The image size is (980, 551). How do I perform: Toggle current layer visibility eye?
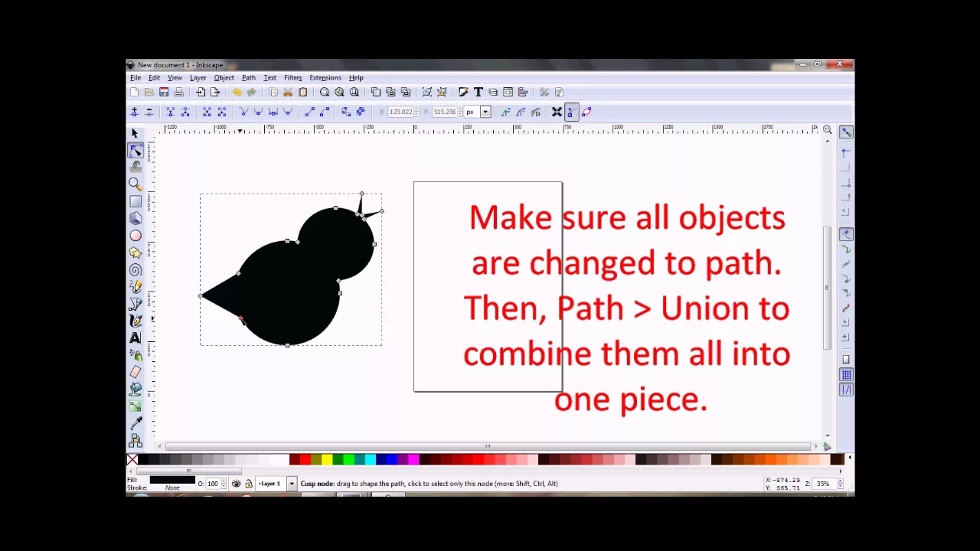click(x=237, y=484)
